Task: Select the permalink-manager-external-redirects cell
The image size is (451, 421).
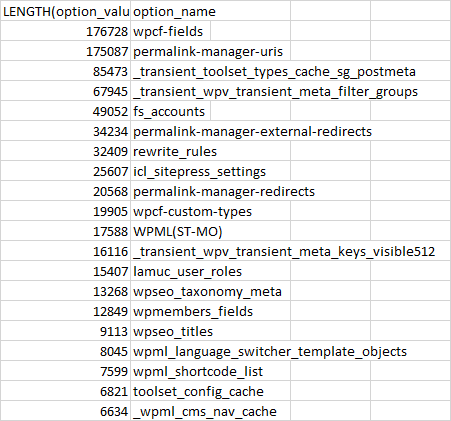Action: 252,131
